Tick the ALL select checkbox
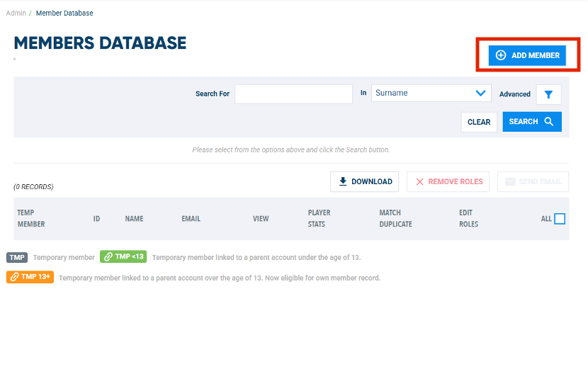 coord(560,219)
